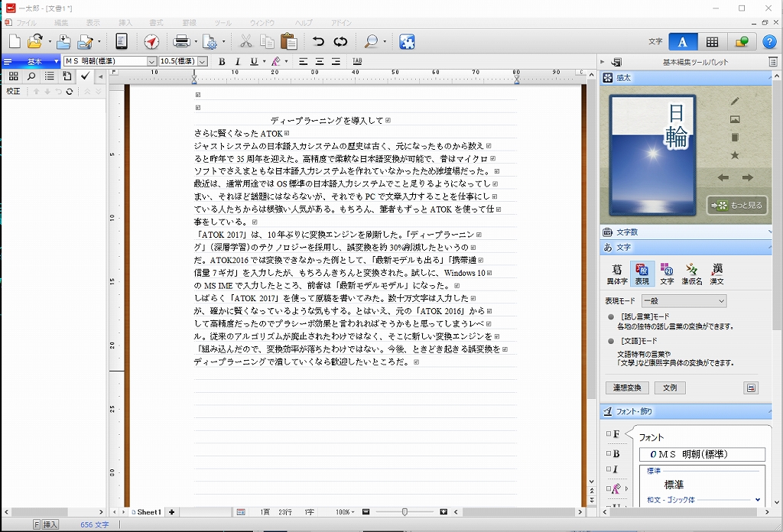Open the font size dropdown 10.5
The image size is (783, 532).
click(203, 61)
